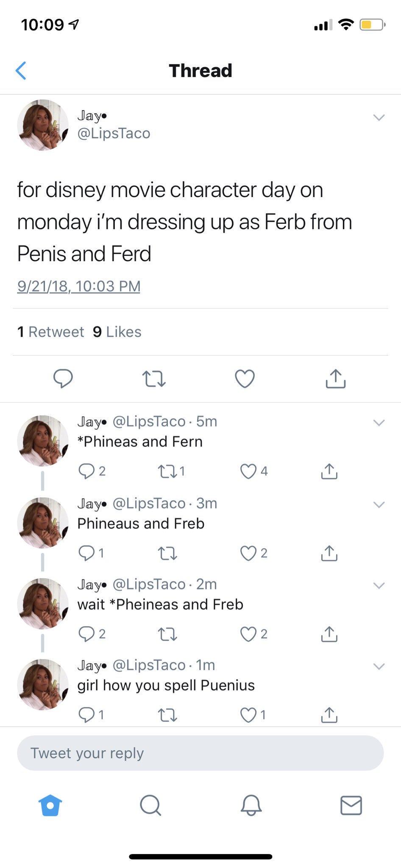Reply to the main tweet
The height and width of the screenshot is (868, 401).
point(63,378)
